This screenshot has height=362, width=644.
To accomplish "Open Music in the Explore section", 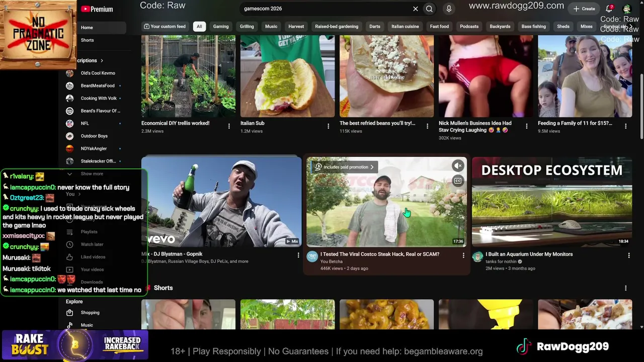I will [x=87, y=325].
